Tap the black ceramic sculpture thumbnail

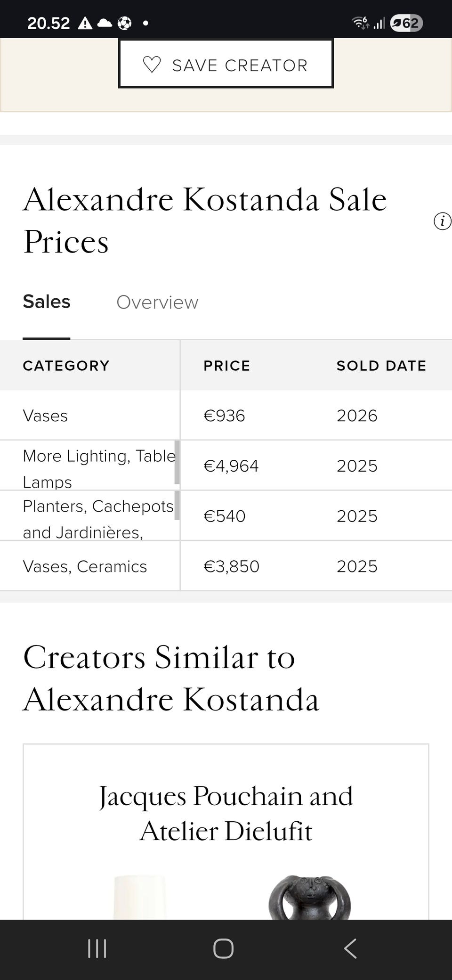point(309,898)
